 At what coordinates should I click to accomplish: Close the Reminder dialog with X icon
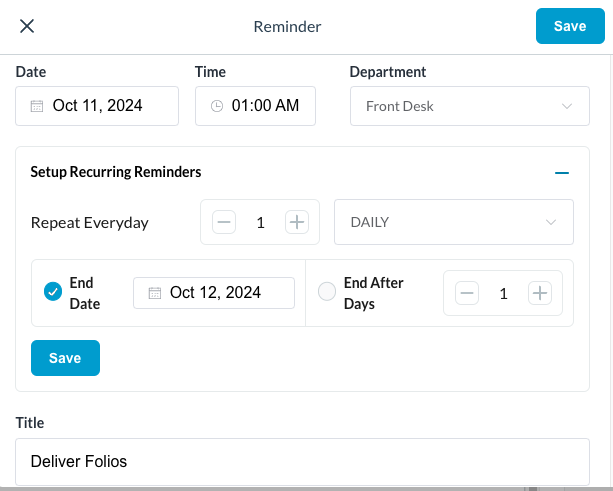[27, 26]
